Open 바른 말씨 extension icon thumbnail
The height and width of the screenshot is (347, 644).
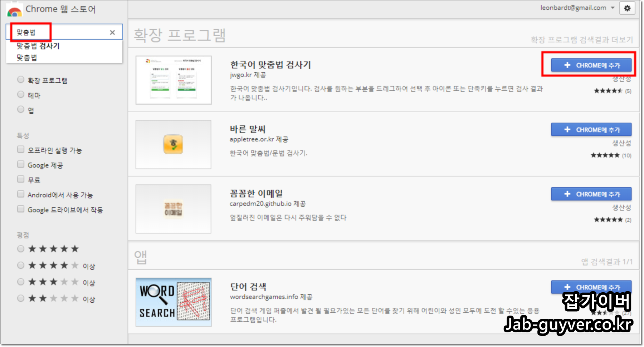click(174, 144)
